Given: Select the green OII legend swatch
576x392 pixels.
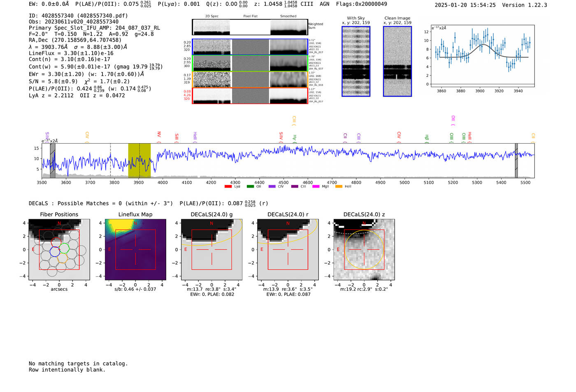Looking at the screenshot, I should pyautogui.click(x=250, y=187).
